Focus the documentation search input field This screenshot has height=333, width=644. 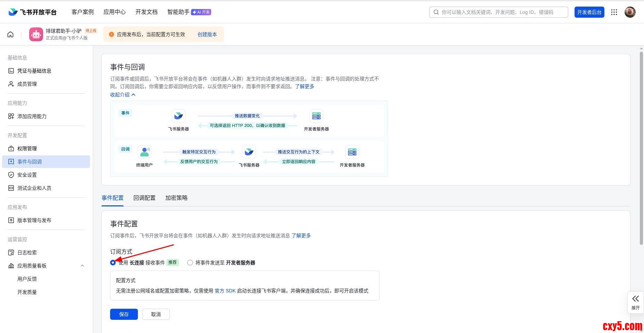500,12
